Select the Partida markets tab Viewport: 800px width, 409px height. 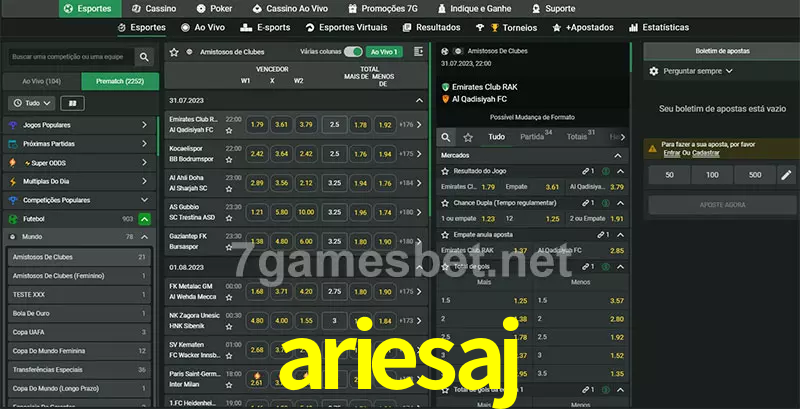(x=536, y=137)
